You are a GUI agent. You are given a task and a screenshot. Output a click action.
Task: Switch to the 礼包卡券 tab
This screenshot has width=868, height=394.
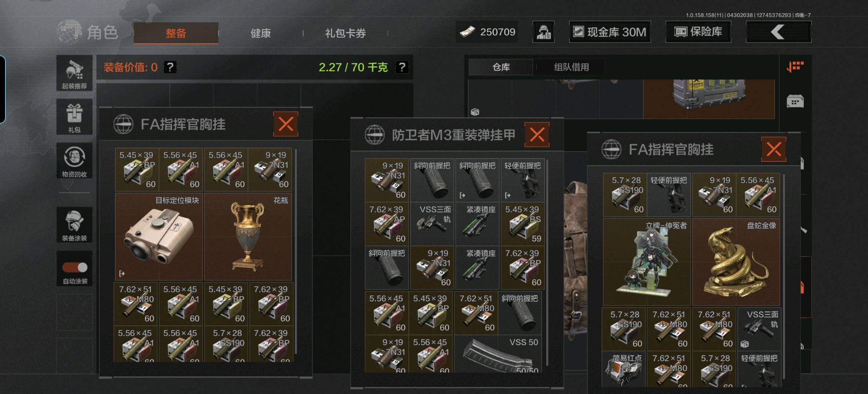coord(345,33)
